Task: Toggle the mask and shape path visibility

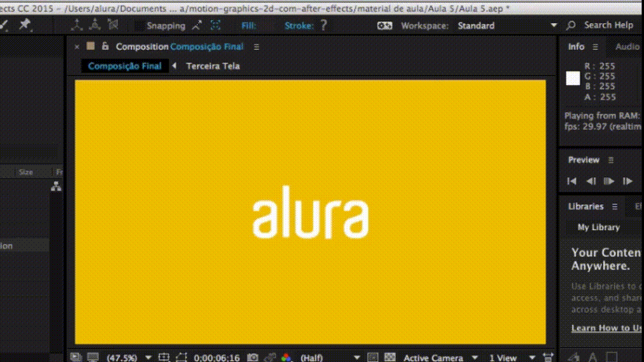Action: point(181,357)
